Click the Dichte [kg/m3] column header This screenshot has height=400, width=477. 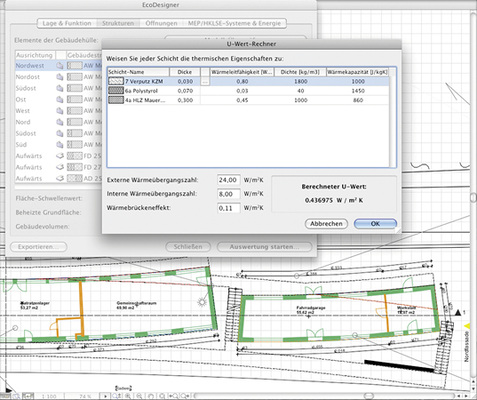tap(300, 72)
